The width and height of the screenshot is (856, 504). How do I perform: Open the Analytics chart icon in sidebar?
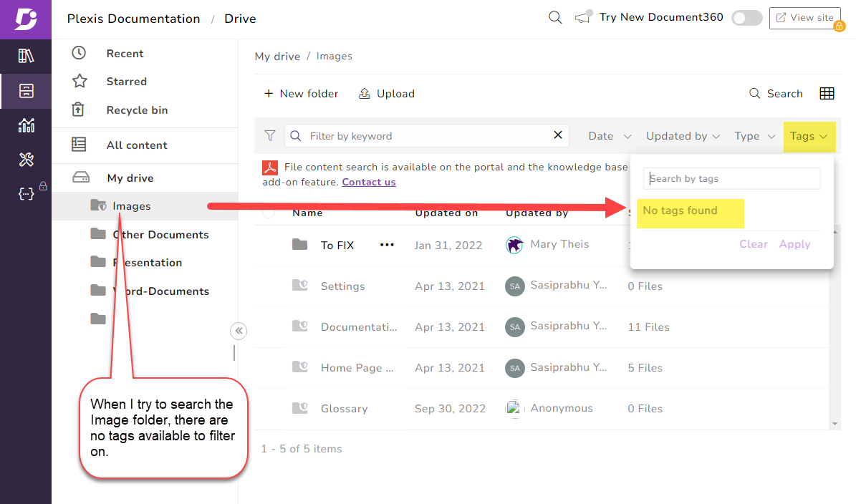point(26,125)
